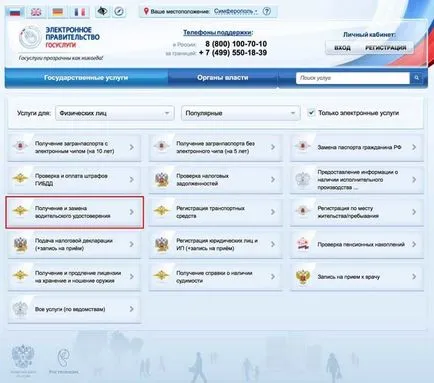Open Получение справки о наличии судимости
434x383 pixels.
coord(216,277)
